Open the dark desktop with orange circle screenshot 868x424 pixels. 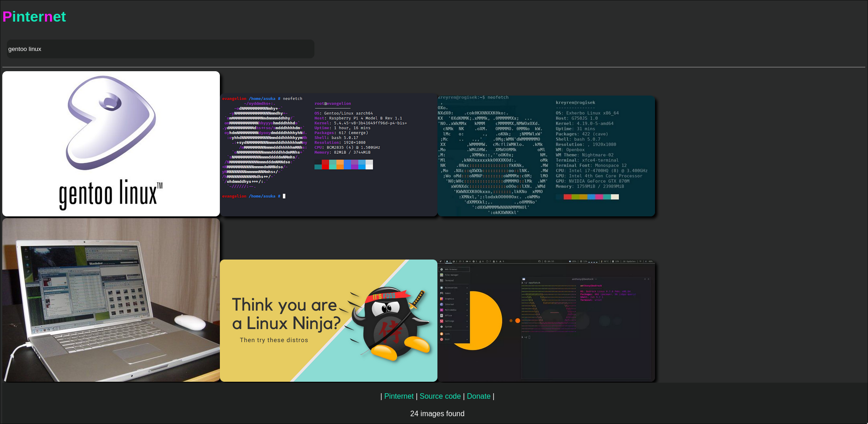[x=546, y=321]
